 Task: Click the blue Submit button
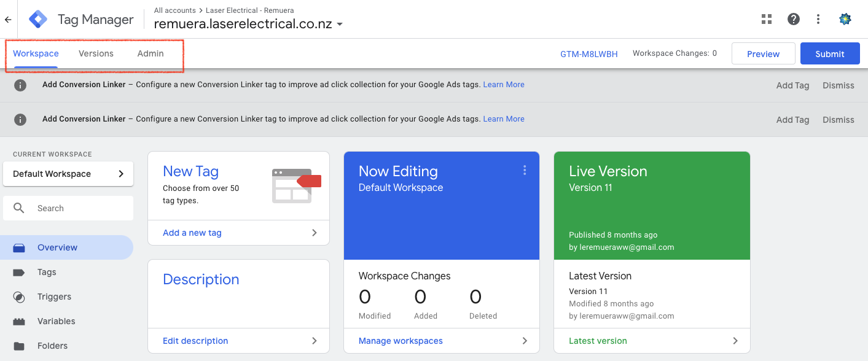click(830, 54)
